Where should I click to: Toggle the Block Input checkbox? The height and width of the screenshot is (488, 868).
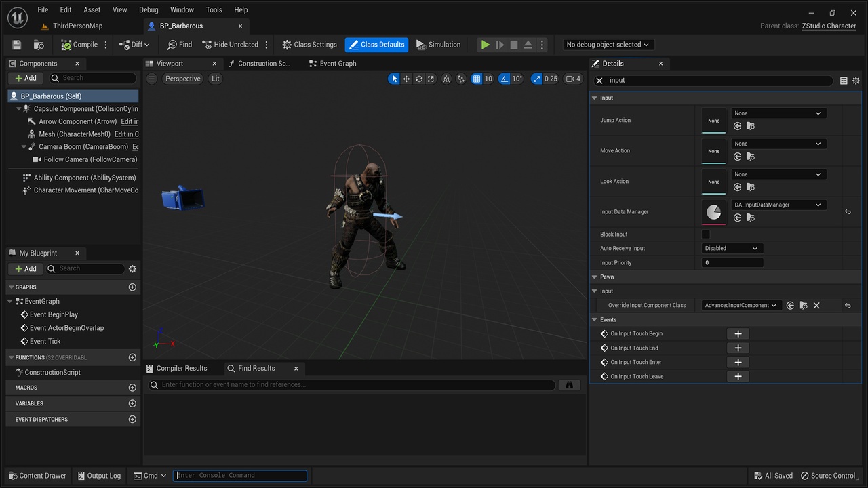pos(705,235)
